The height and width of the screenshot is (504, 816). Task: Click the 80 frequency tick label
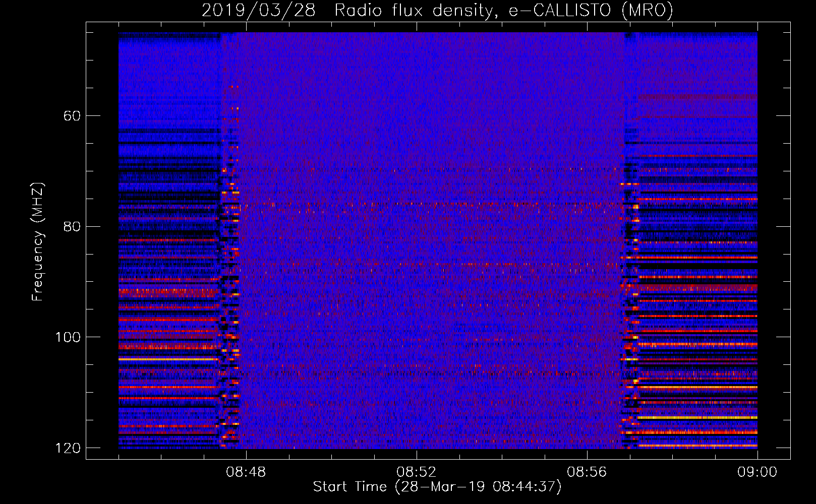point(72,226)
